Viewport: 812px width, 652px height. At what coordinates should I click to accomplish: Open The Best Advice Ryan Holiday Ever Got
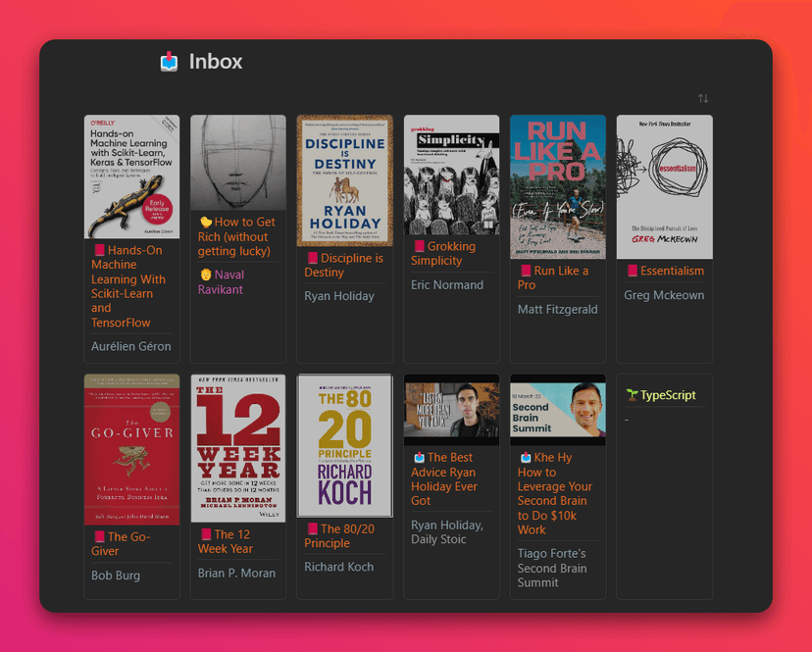coord(444,479)
